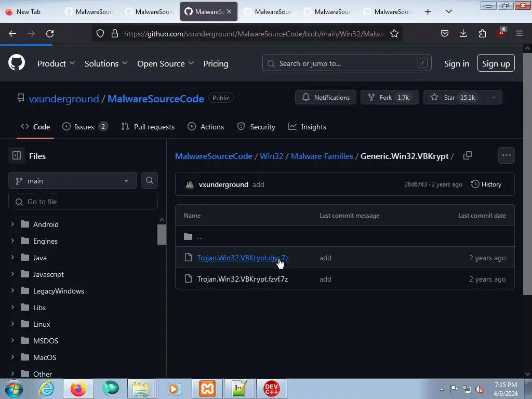
Task: Collapse file tree with side panel icon
Action: 17,156
